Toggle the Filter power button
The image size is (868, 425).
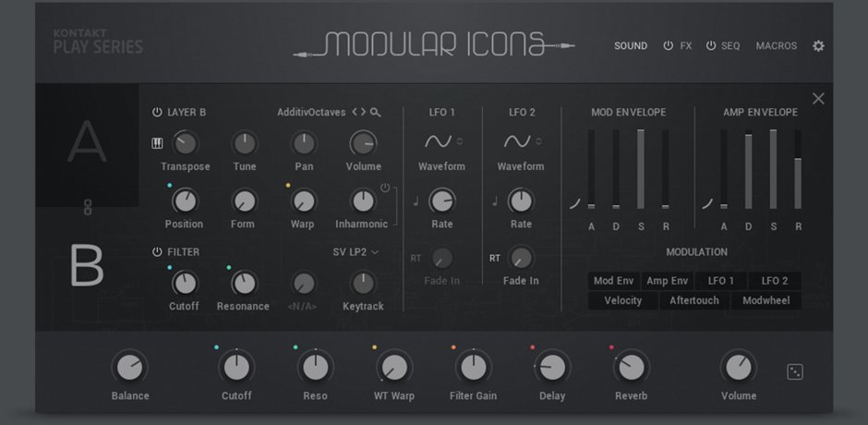coord(157,252)
